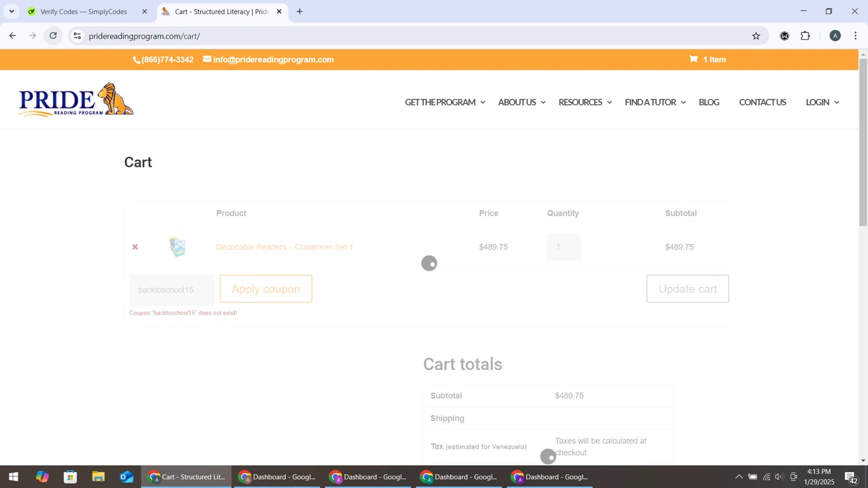The width and height of the screenshot is (868, 488).
Task: Show hidden system tray icons chevron
Action: (x=738, y=477)
